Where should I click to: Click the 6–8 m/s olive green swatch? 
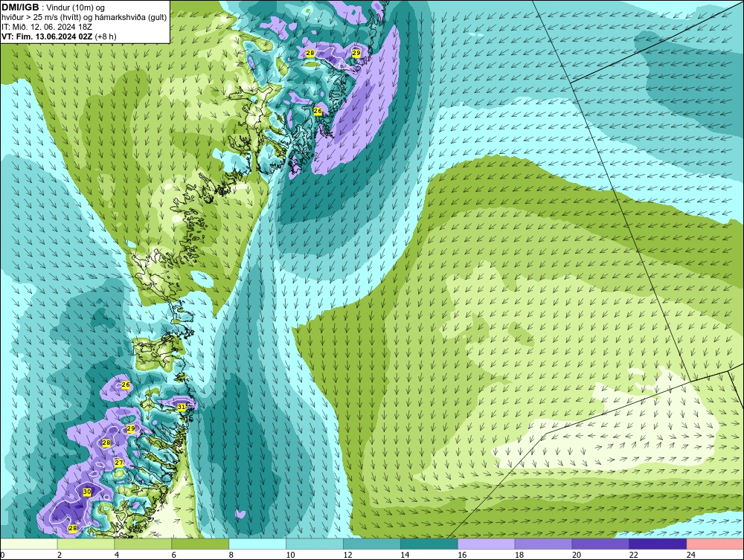[x=200, y=544]
